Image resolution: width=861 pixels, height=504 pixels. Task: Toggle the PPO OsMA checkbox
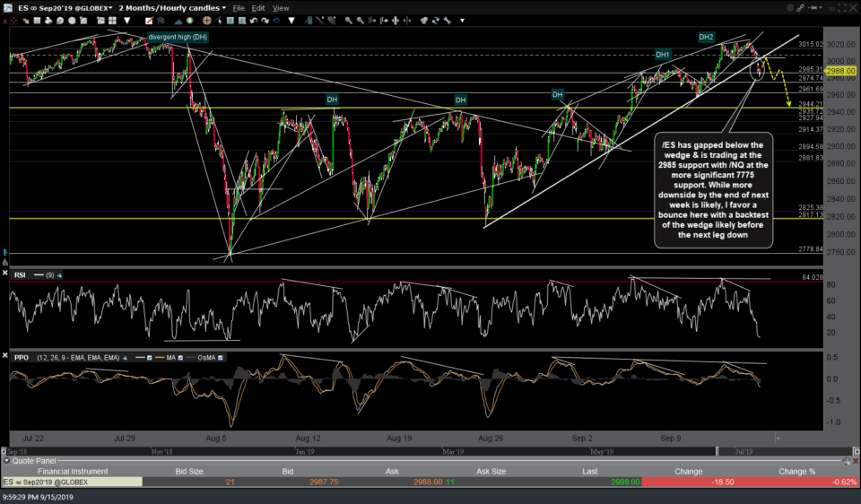[221, 358]
